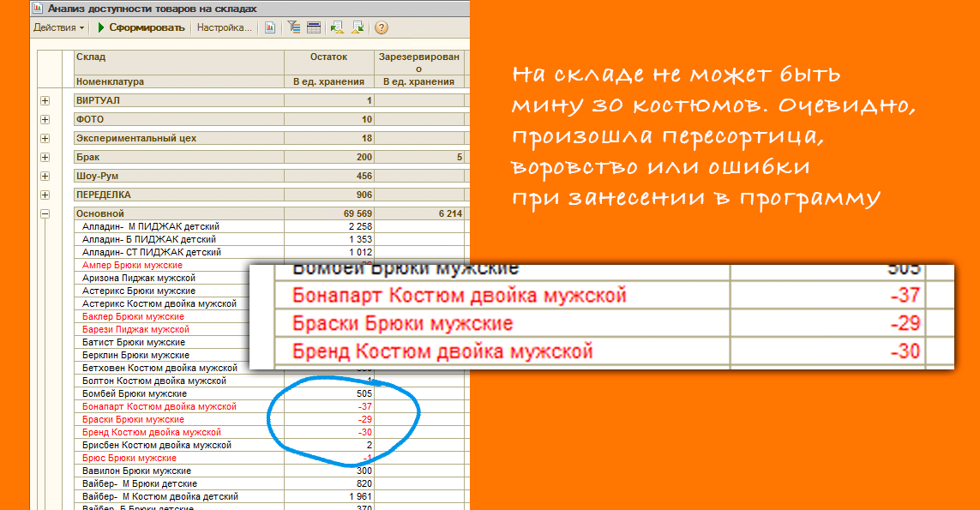Select Бренд Костюм двойка мужской in list
The image size is (980, 510).
coord(151,433)
